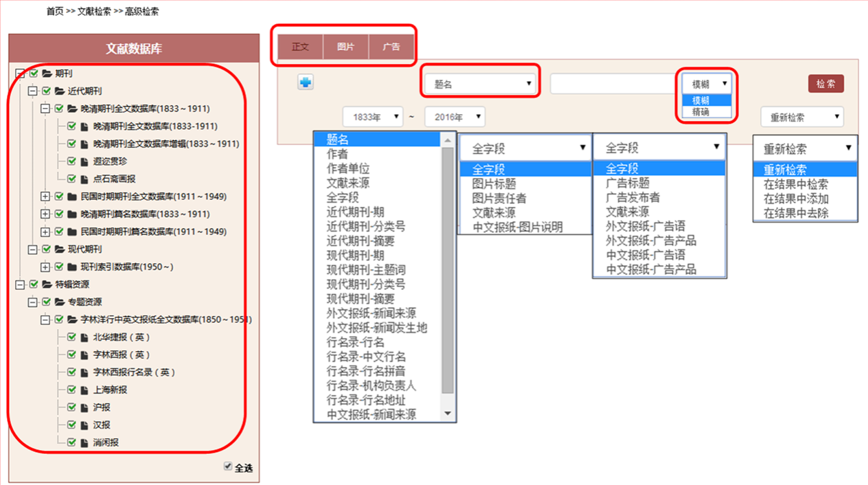Collapse the 近代期刊 tree node
868x485 pixels.
32,91
